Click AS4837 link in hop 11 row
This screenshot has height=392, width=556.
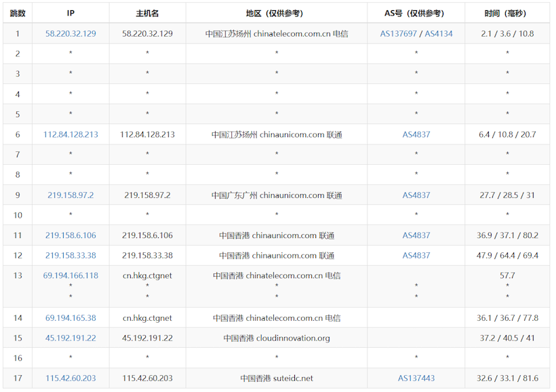[x=416, y=235]
